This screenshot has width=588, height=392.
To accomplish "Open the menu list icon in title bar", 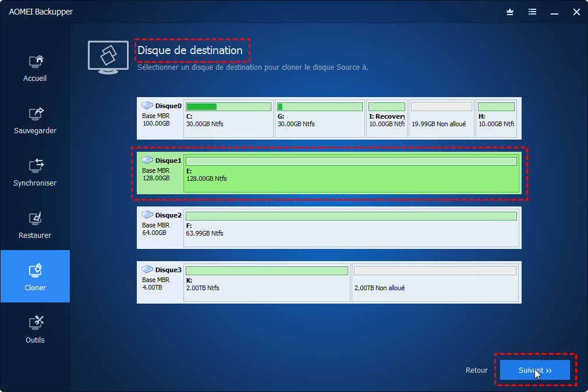I will click(532, 12).
